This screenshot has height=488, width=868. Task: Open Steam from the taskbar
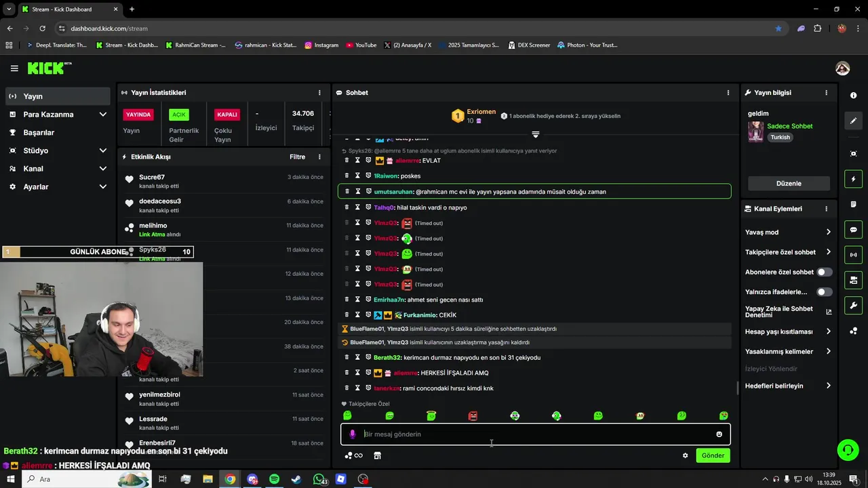click(x=296, y=479)
